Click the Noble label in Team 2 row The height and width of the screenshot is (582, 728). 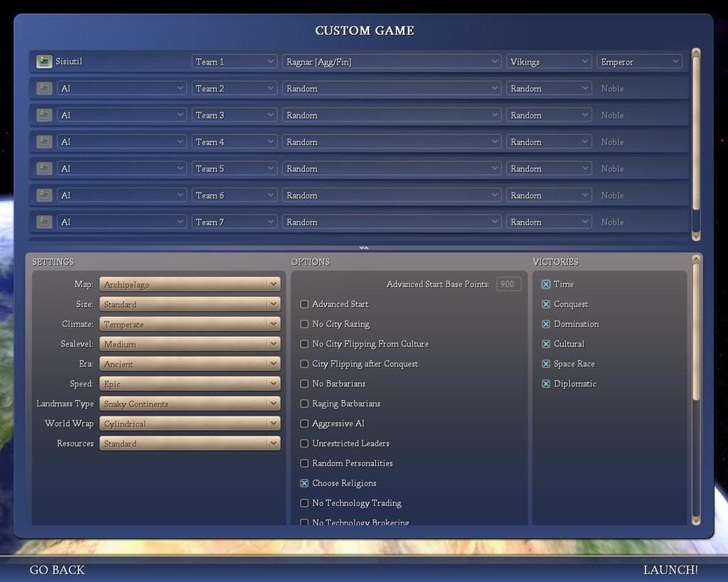pos(612,88)
